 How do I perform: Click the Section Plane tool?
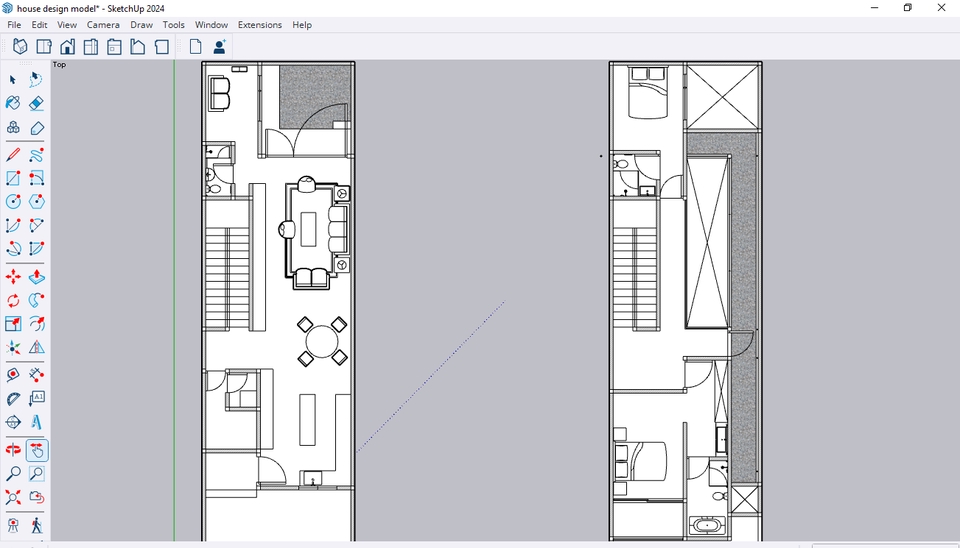click(13, 422)
